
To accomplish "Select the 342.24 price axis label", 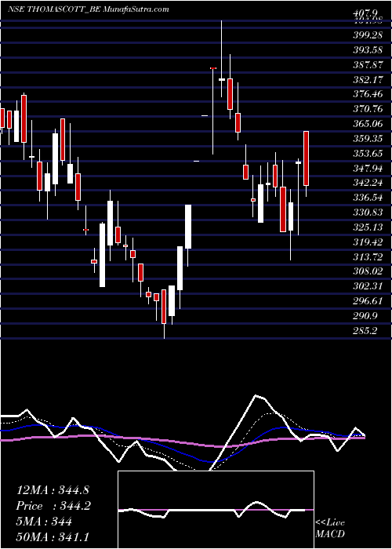I will pos(368,183).
